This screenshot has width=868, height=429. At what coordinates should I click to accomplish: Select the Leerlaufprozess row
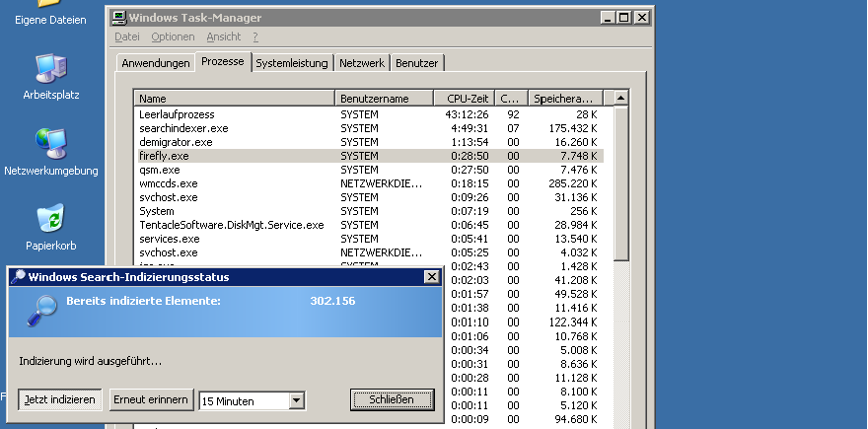pos(370,114)
